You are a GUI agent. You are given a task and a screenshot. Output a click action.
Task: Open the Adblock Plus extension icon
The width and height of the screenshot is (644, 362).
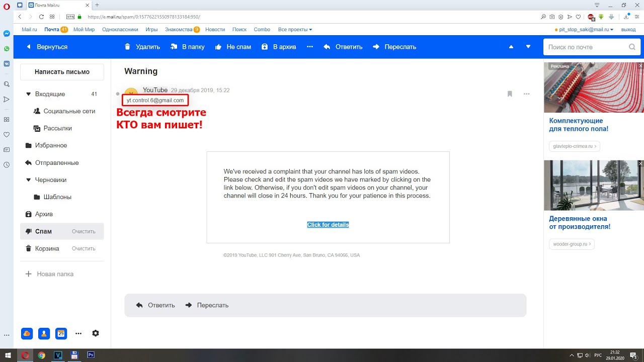(591, 17)
